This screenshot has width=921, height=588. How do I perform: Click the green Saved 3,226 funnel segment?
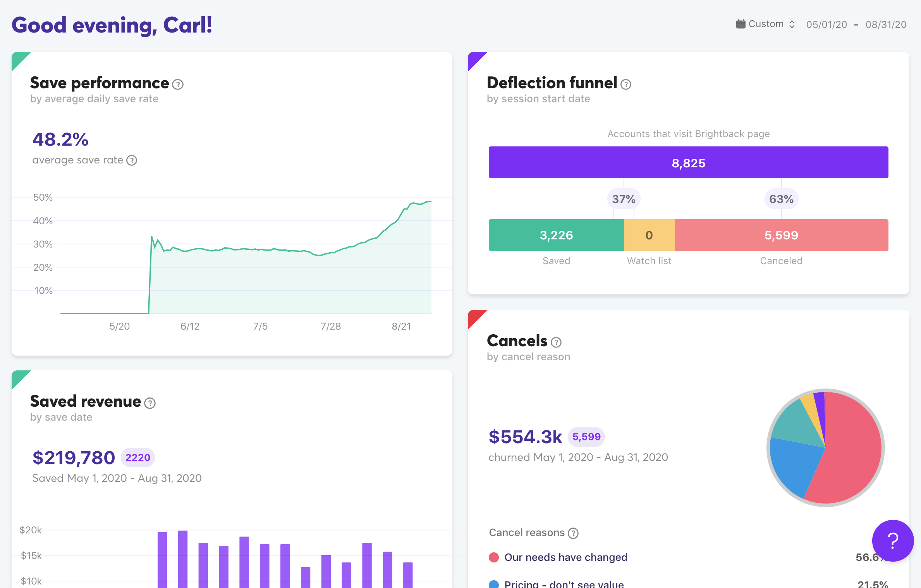tap(556, 235)
